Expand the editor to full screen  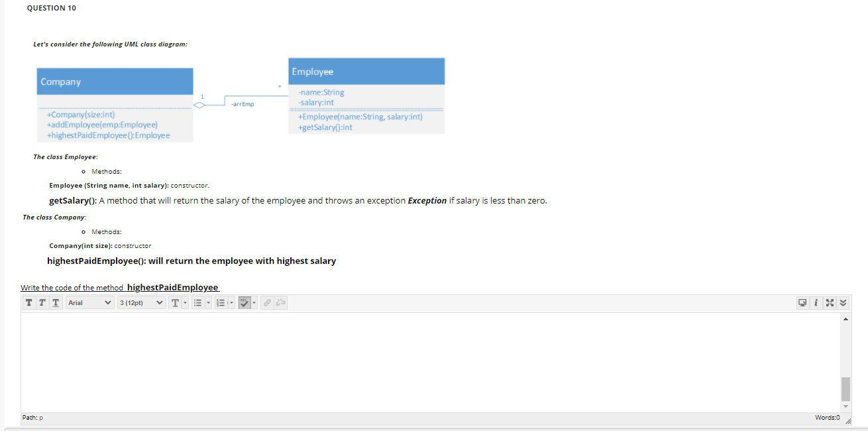click(830, 303)
